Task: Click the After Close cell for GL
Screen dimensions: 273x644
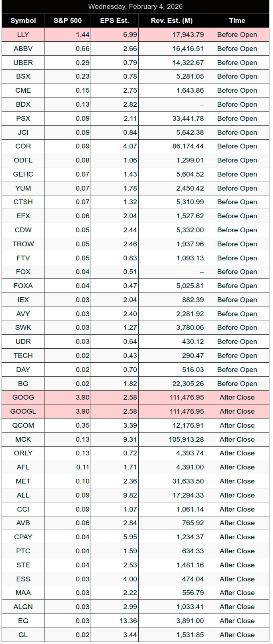Action: click(237, 635)
